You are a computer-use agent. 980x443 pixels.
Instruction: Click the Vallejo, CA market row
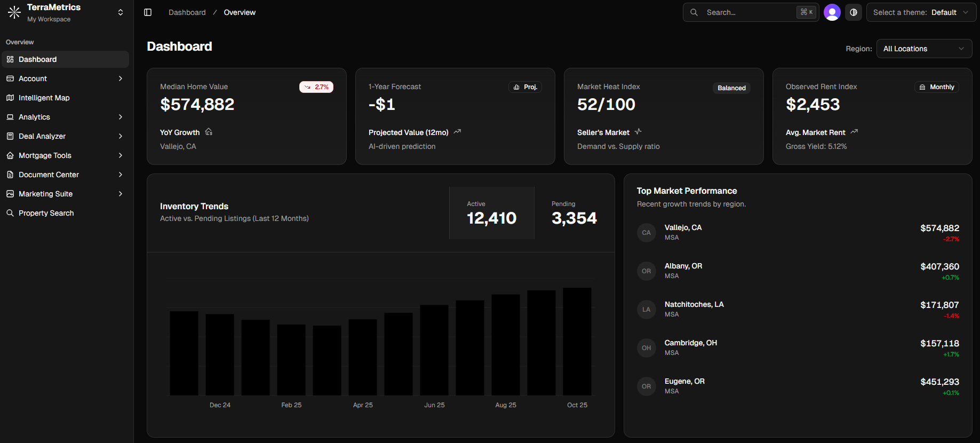click(798, 233)
